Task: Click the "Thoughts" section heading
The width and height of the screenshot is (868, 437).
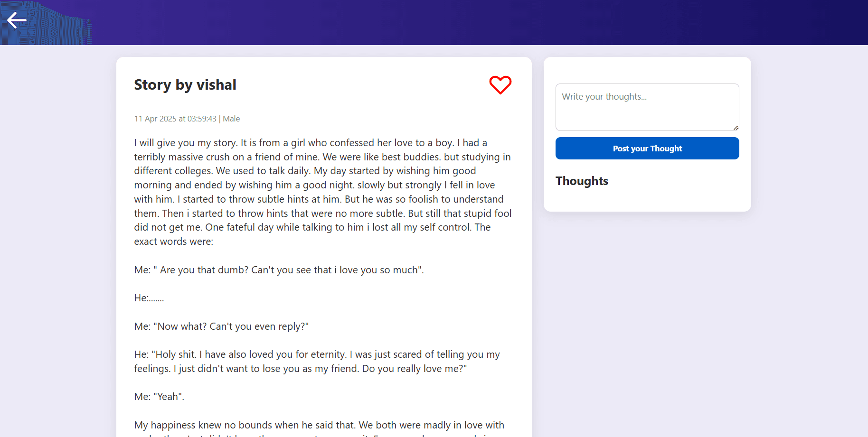Action: click(x=582, y=181)
